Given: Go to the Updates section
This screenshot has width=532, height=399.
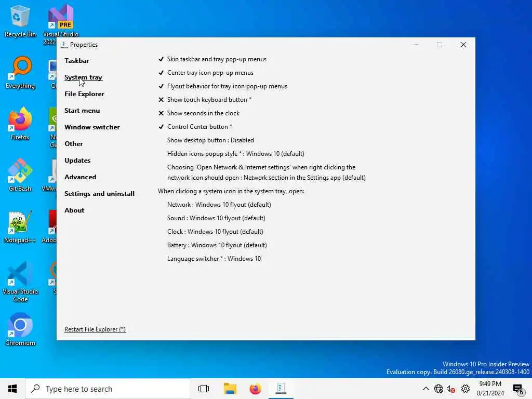Looking at the screenshot, I should (78, 161).
